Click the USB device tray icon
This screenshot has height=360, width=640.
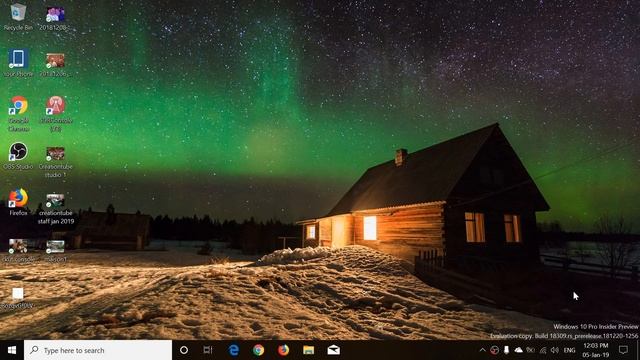[507, 350]
